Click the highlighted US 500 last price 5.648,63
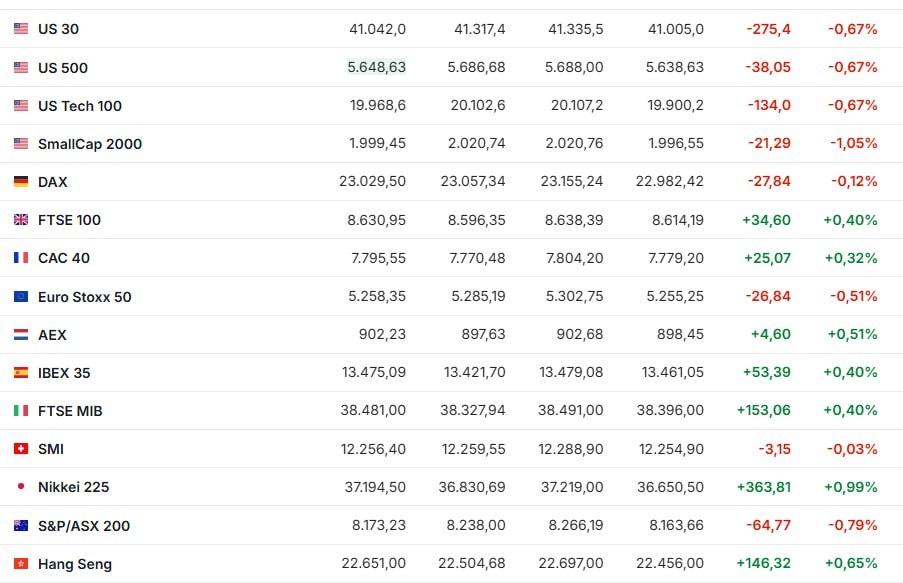The width and height of the screenshot is (903, 583). pyautogui.click(x=377, y=67)
